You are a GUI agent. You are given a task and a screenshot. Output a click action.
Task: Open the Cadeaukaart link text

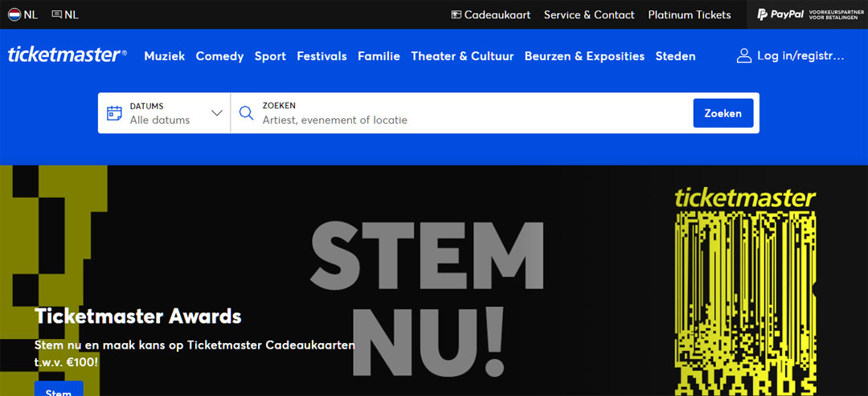(x=497, y=15)
